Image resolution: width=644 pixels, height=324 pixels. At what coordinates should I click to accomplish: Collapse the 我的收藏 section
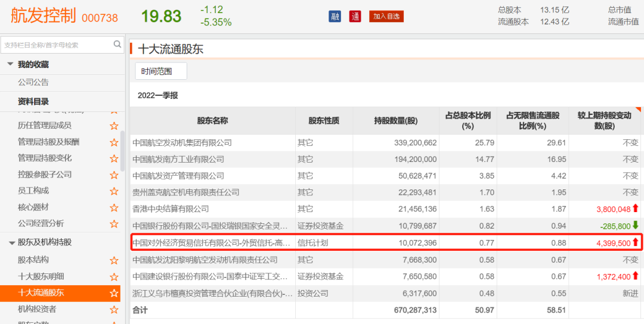pyautogui.click(x=10, y=64)
